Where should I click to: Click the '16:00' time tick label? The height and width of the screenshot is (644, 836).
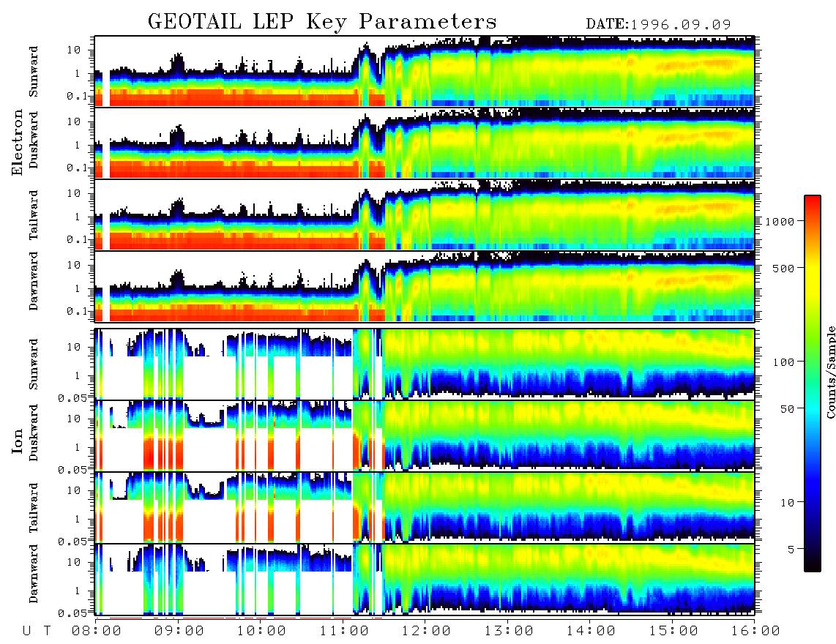point(755,631)
